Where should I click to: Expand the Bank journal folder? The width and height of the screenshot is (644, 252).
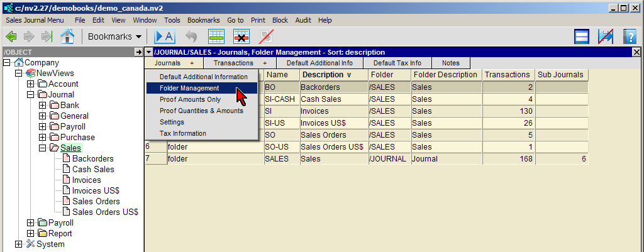(42, 106)
